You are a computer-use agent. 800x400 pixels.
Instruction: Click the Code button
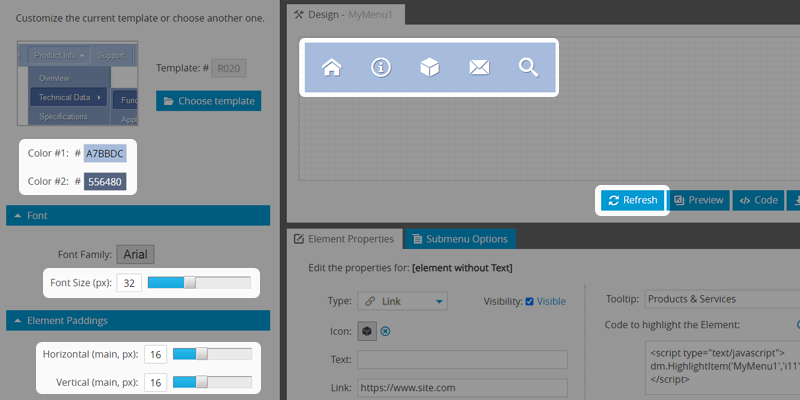click(759, 200)
